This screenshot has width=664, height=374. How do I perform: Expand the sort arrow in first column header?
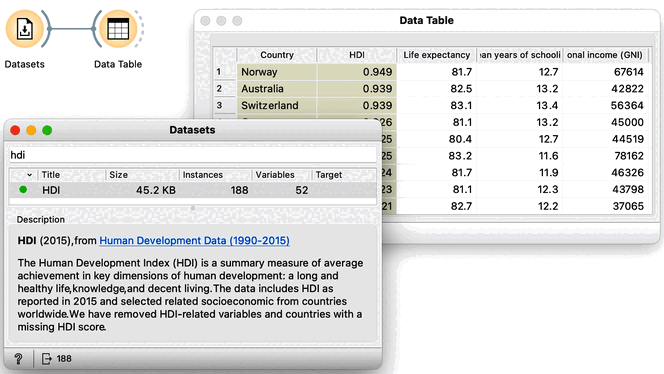click(29, 175)
